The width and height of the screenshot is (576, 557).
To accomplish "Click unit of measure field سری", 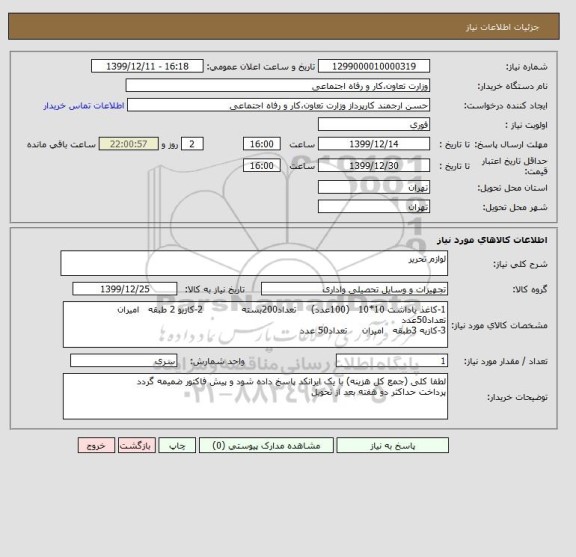I will click(124, 361).
